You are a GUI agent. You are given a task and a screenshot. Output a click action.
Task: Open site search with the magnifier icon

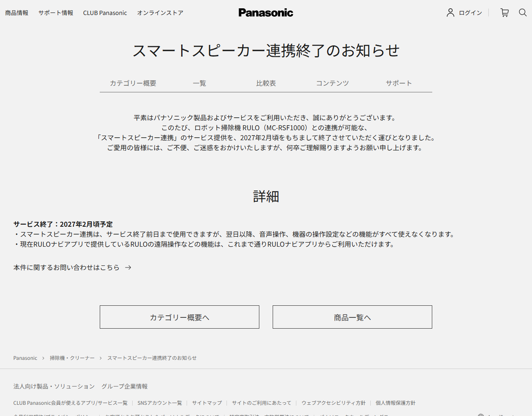523,13
